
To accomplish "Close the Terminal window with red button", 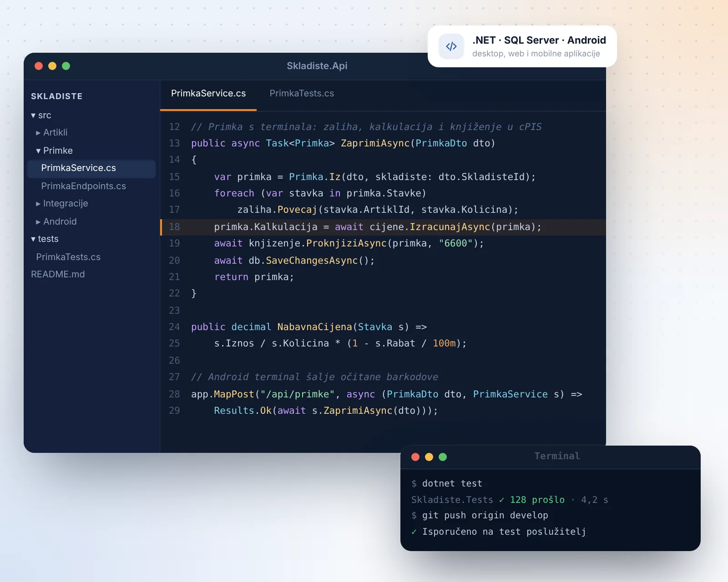I will point(415,457).
